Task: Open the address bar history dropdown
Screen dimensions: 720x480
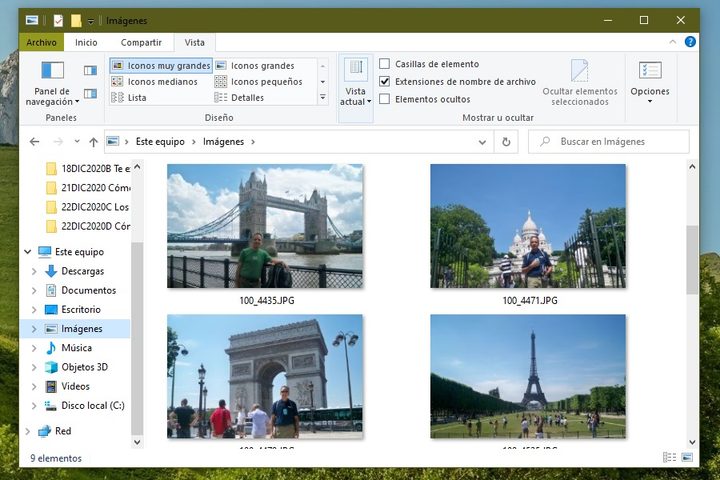Action: (x=482, y=142)
